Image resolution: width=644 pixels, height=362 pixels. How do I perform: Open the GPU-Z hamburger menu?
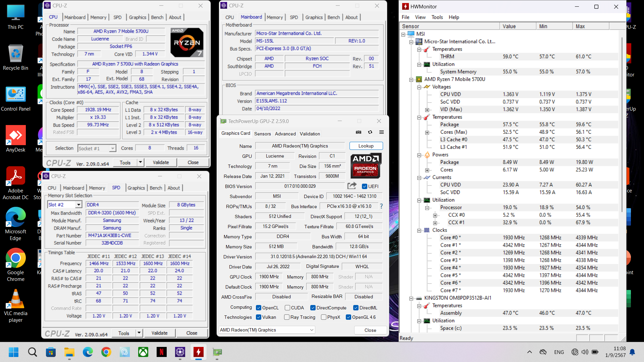click(381, 132)
